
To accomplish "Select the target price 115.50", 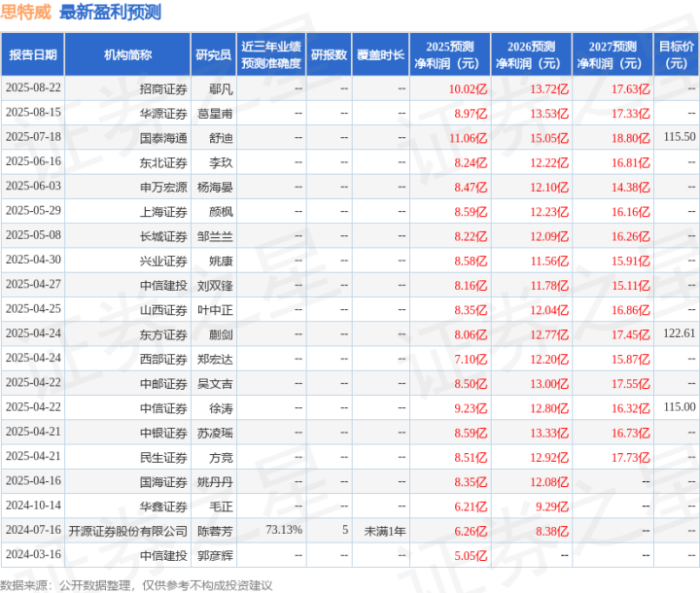I will (680, 137).
